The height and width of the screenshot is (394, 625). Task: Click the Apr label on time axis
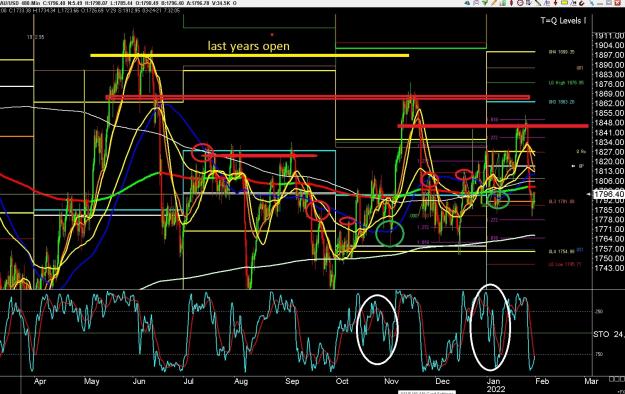pyautogui.click(x=40, y=381)
